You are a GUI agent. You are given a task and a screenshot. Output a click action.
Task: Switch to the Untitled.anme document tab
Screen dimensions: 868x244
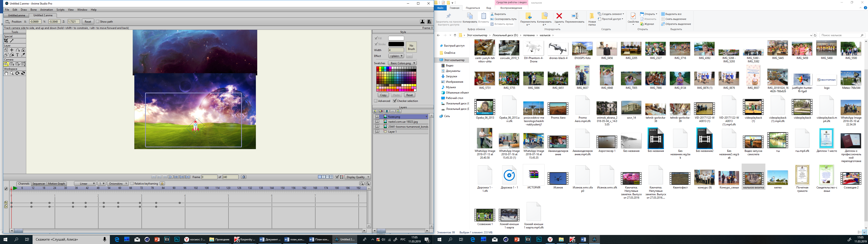pos(17,15)
